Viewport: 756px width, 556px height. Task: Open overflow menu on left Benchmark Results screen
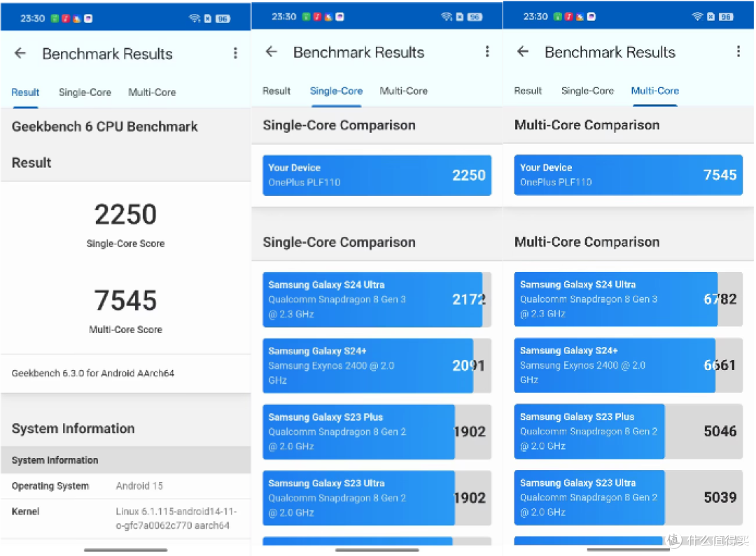tap(235, 53)
